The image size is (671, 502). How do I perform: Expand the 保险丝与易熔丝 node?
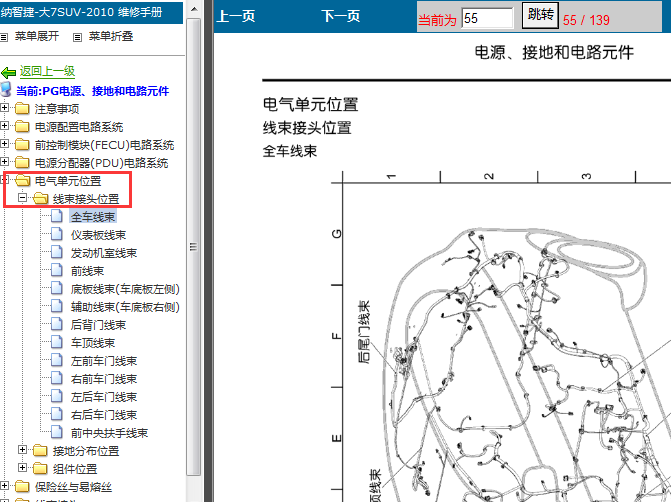tap(4, 485)
